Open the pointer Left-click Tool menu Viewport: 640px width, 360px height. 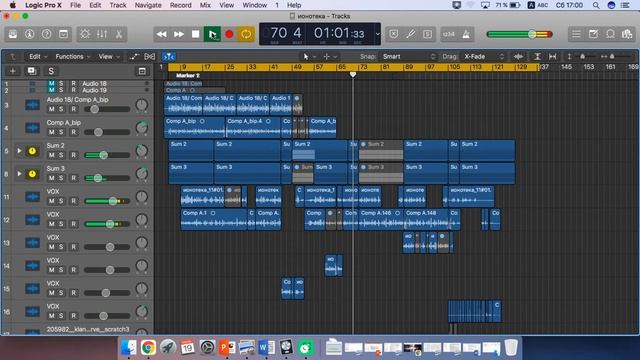(309, 57)
